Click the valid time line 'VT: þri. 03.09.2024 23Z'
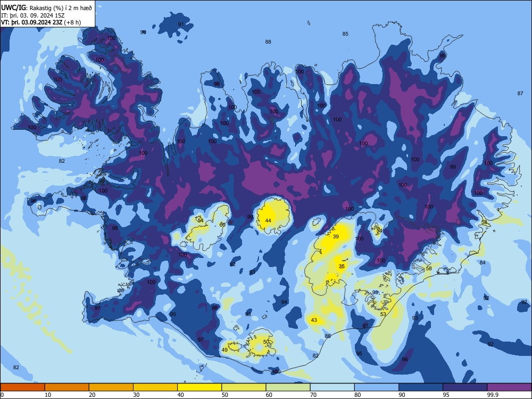532x399 pixels. pos(32,22)
